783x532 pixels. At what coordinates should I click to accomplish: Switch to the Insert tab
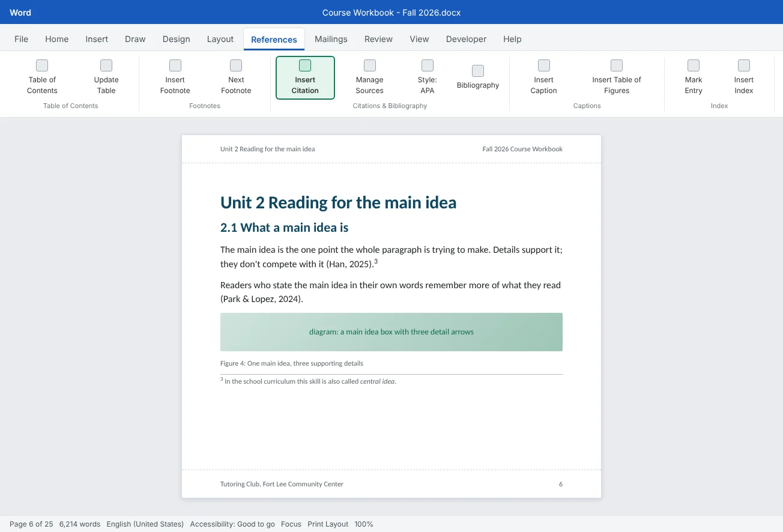97,39
